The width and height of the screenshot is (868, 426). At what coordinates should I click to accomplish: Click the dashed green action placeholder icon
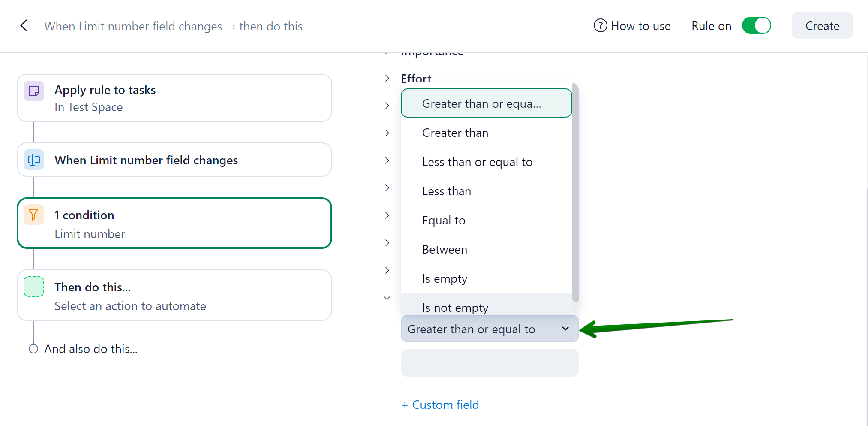(x=34, y=287)
